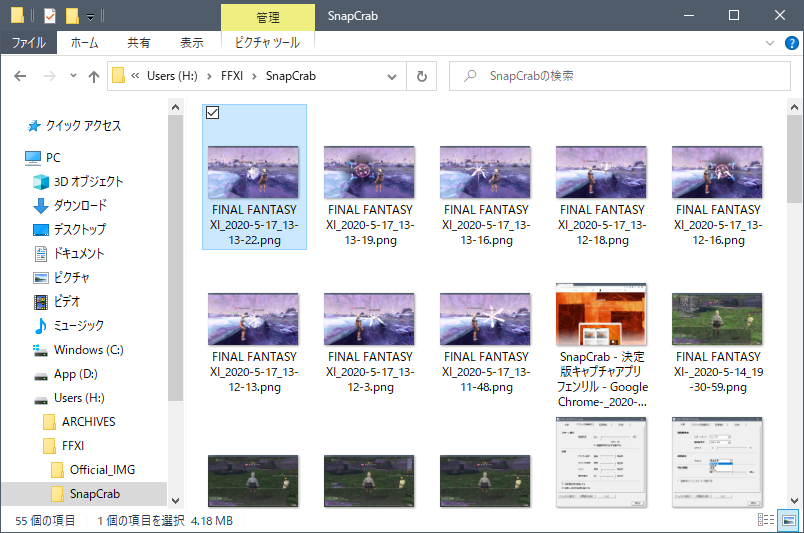Click file list scrollbar up arrow
Viewport: 804px width, 533px height.
[794, 107]
